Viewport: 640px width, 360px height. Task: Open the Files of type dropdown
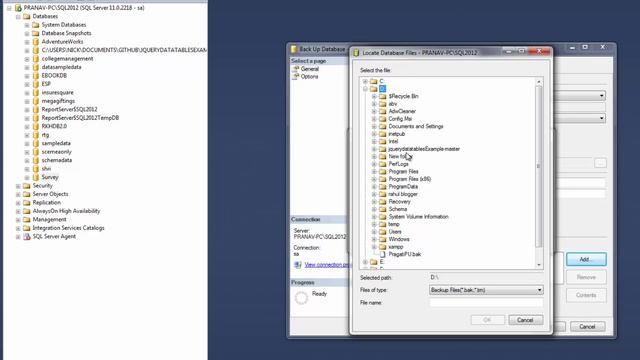point(540,290)
